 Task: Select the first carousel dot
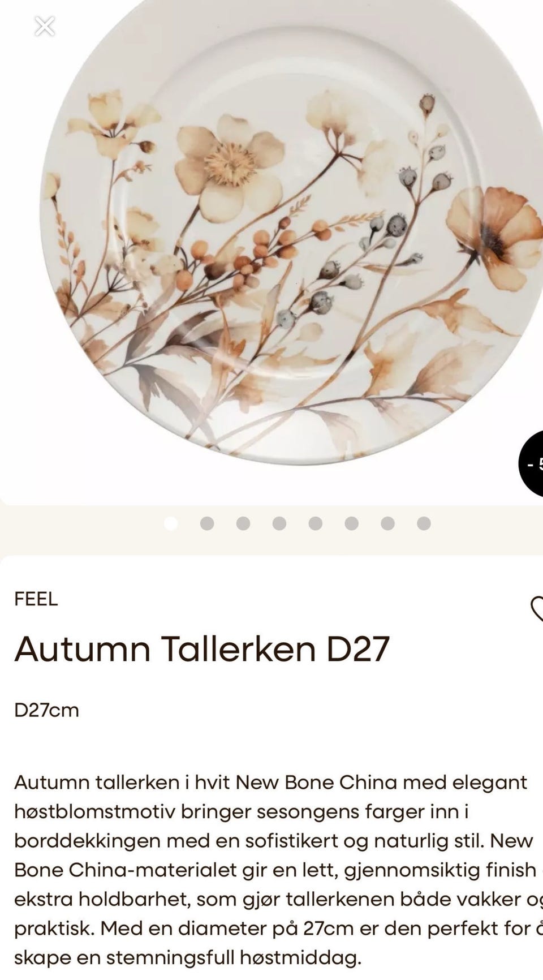(x=171, y=523)
